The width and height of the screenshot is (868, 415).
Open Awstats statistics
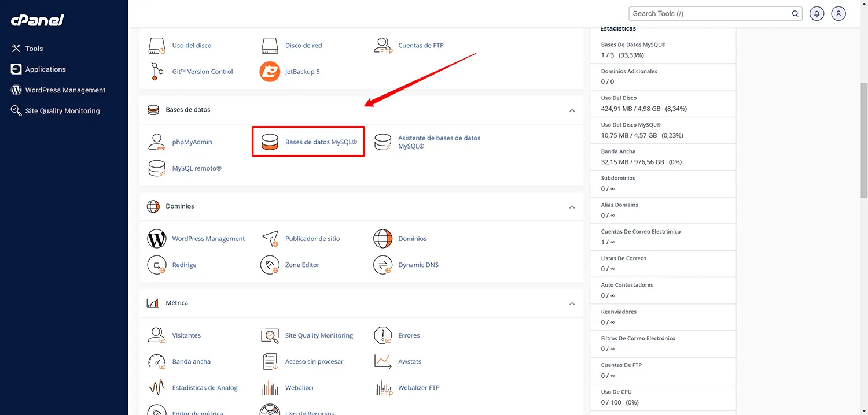tap(410, 361)
